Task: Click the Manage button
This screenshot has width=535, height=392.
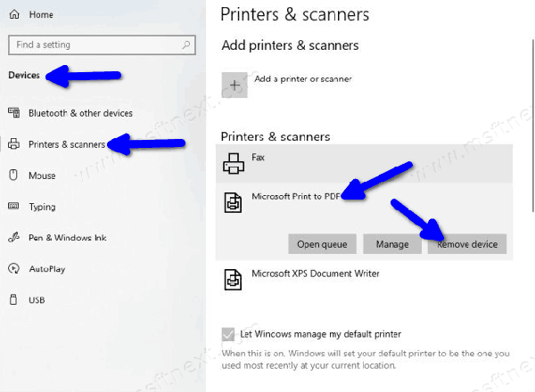Action: click(392, 244)
